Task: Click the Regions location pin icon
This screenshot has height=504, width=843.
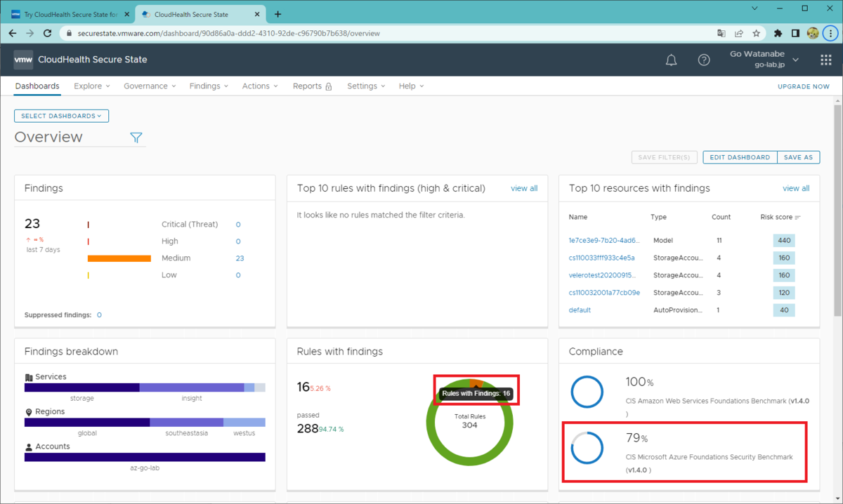Action: [29, 412]
